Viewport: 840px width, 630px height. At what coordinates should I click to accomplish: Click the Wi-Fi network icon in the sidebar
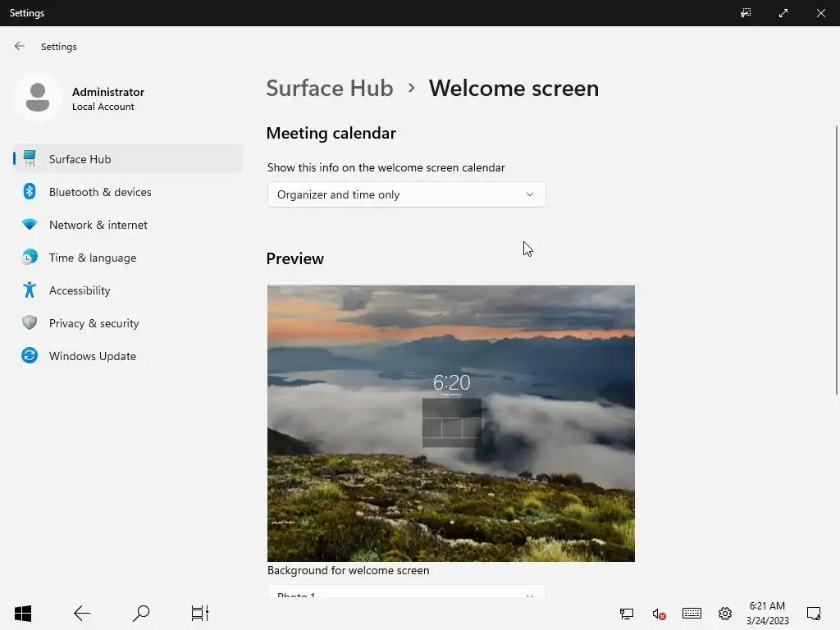(30, 225)
